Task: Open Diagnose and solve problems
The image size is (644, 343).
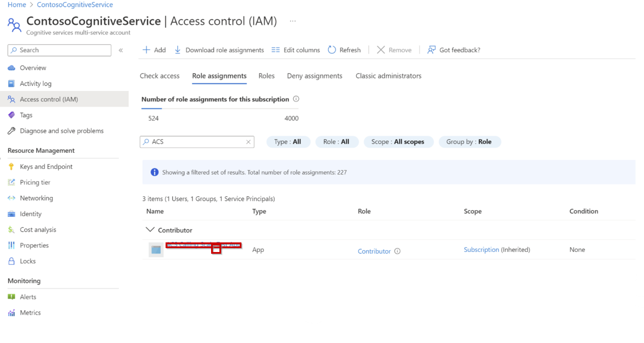Action: pyautogui.click(x=62, y=131)
